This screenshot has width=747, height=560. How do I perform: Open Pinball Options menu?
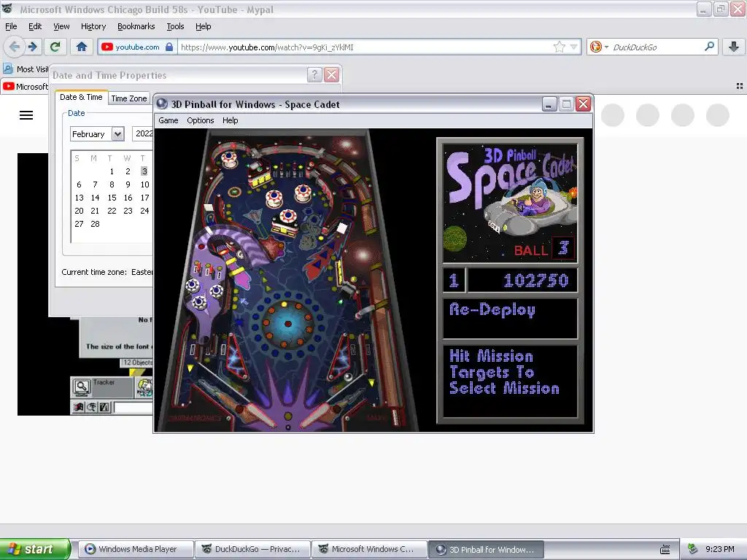[x=200, y=120]
